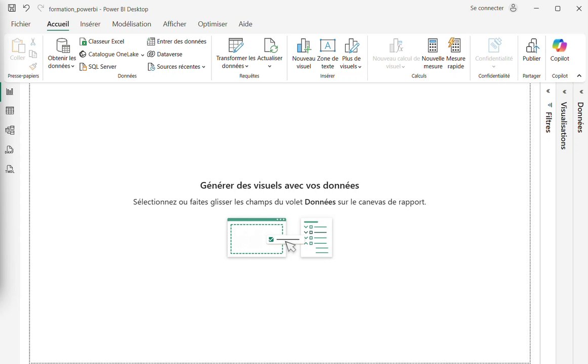Image resolution: width=588 pixels, height=364 pixels.
Task: Click Entrer des données
Action: click(177, 41)
